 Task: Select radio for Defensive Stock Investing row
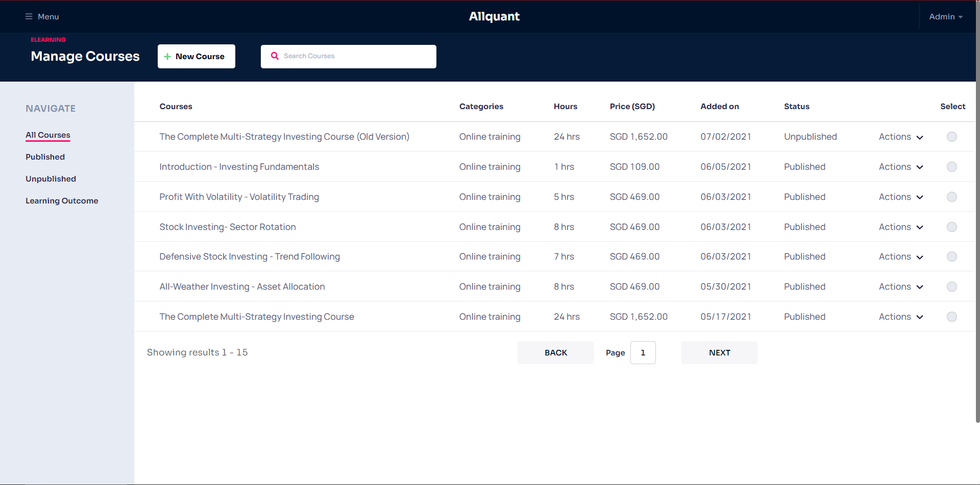point(952,257)
